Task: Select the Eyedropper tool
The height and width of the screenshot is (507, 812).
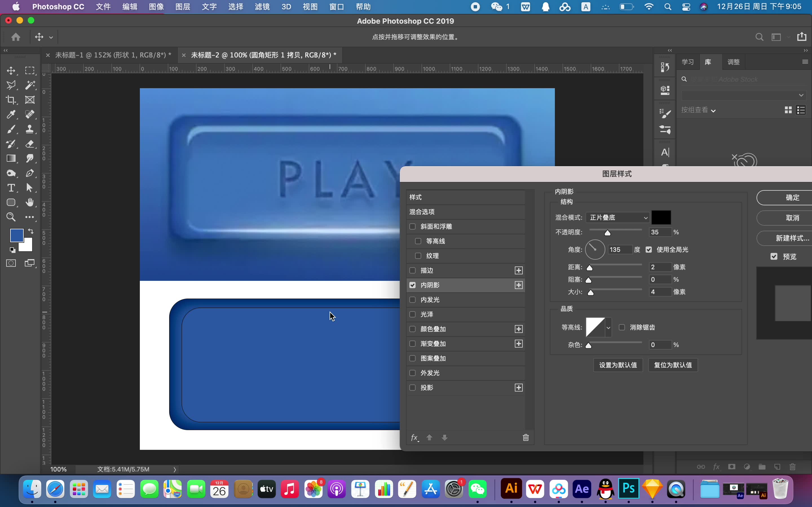Action: pyautogui.click(x=11, y=114)
